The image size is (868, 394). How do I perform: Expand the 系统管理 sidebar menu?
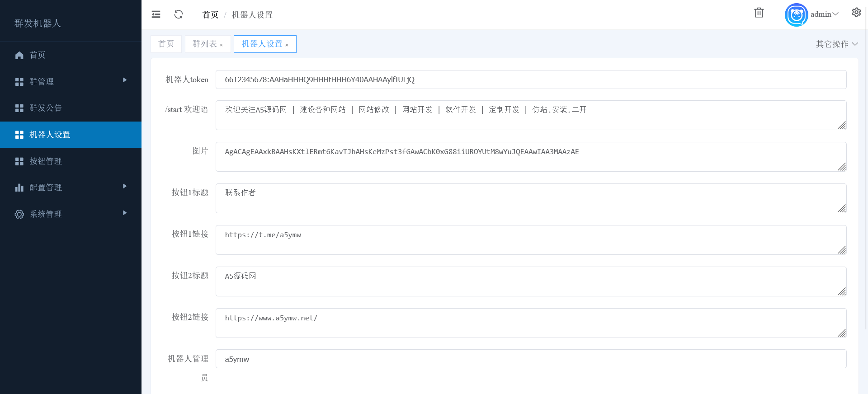pyautogui.click(x=71, y=214)
